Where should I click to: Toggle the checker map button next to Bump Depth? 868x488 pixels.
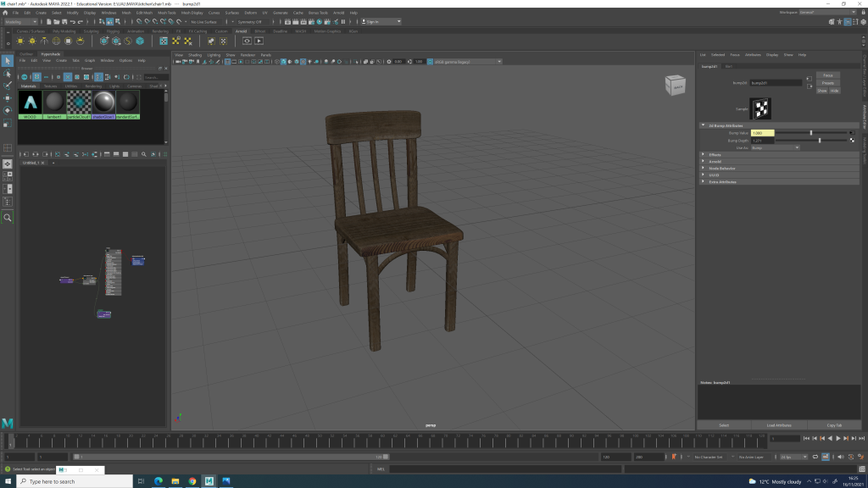(852, 141)
